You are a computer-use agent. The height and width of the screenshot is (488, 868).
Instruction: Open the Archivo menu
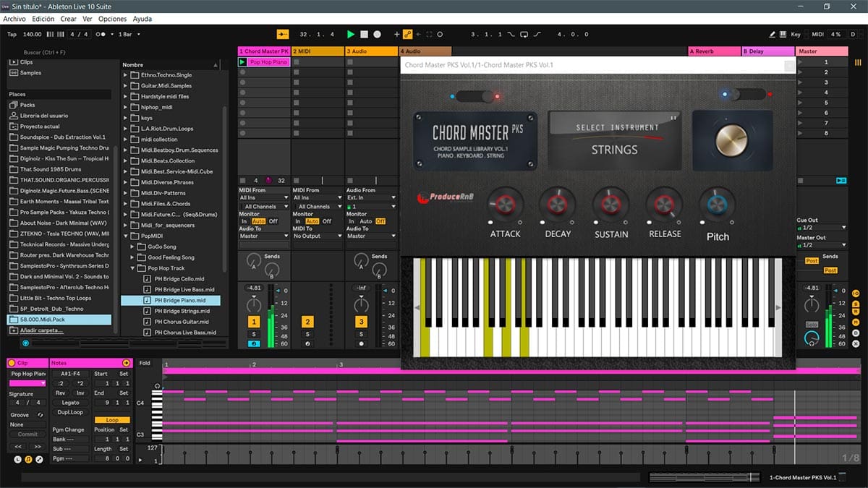click(14, 19)
